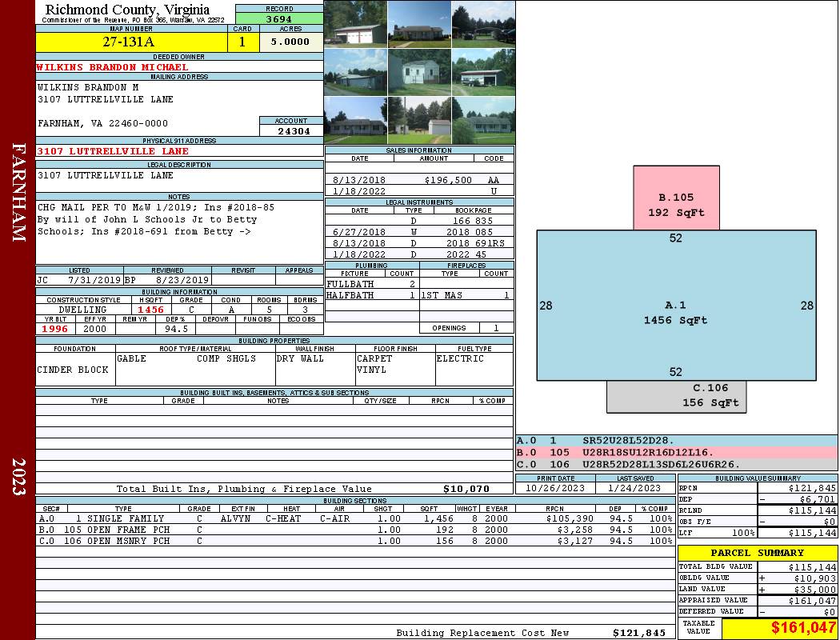Viewport: 840px width, 640px height.
Task: Click the FULLBATH fixture row
Action: [372, 284]
